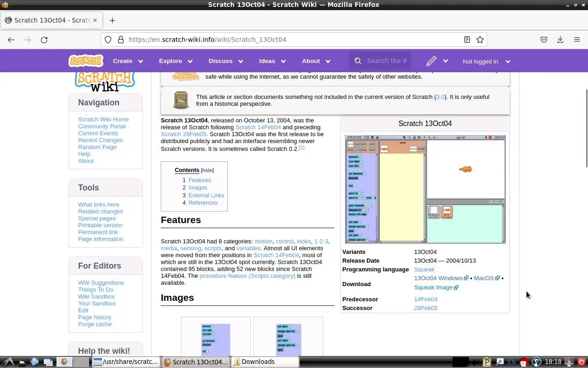Image resolution: width=588 pixels, height=368 pixels.
Task: Select the Scratch 13Oct04 taskbar window
Action: click(x=196, y=362)
